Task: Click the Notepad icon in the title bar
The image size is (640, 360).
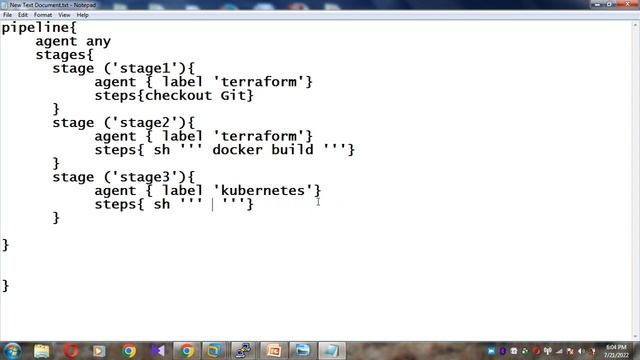Action: click(x=5, y=5)
